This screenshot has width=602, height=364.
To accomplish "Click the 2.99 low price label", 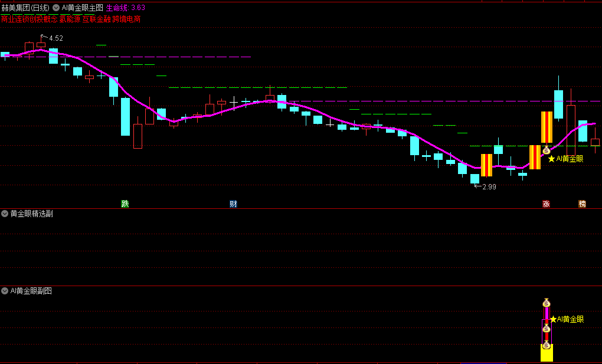I will click(x=489, y=187).
